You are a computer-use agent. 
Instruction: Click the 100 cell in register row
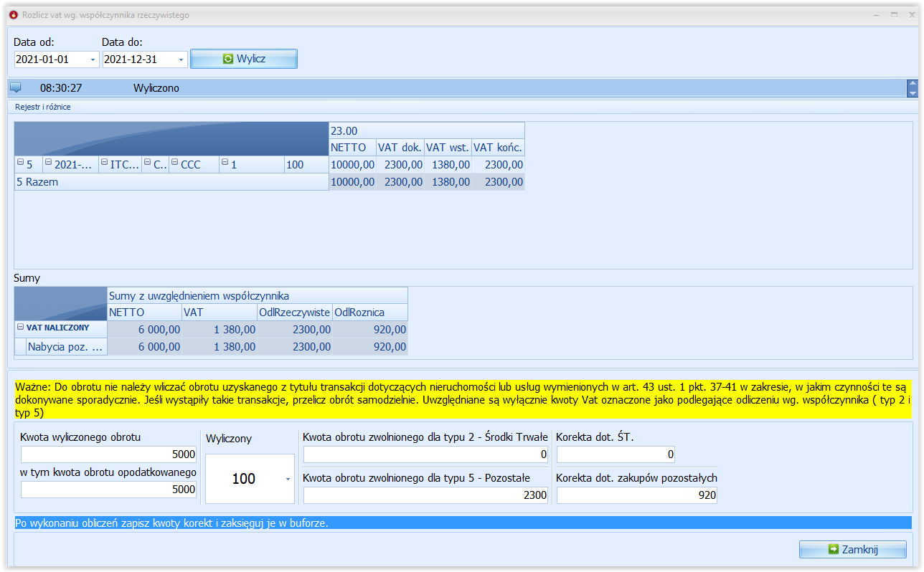[x=306, y=165]
